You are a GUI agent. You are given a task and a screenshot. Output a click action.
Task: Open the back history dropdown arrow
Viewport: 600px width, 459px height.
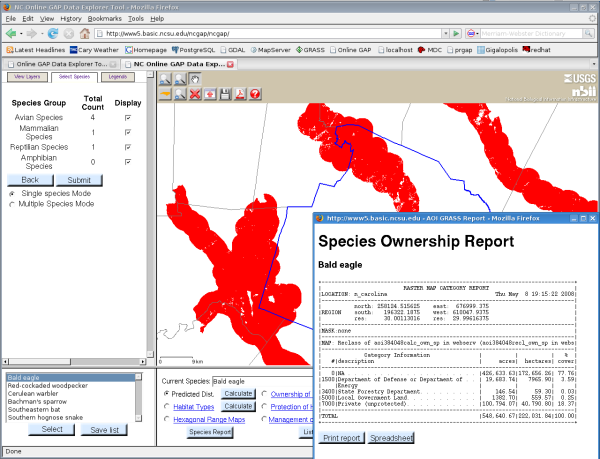[21, 34]
